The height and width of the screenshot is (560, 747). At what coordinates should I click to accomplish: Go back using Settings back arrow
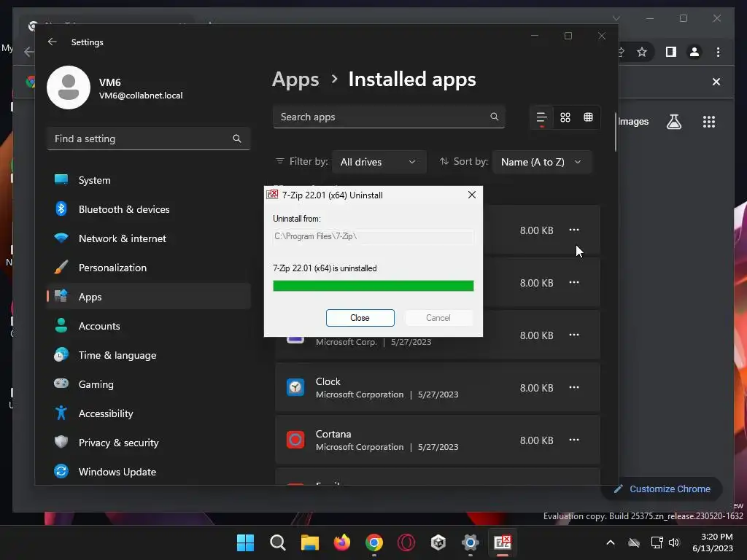pyautogui.click(x=53, y=42)
